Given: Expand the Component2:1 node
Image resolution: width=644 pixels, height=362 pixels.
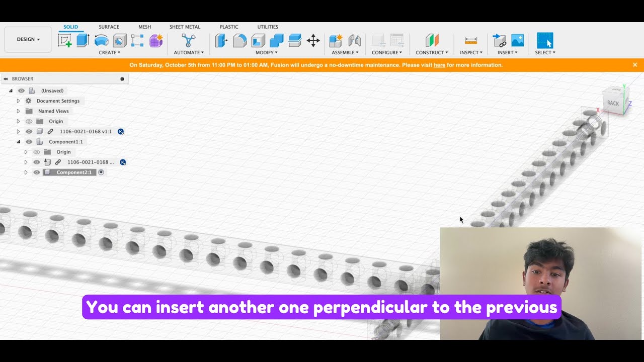Looking at the screenshot, I should (26, 172).
